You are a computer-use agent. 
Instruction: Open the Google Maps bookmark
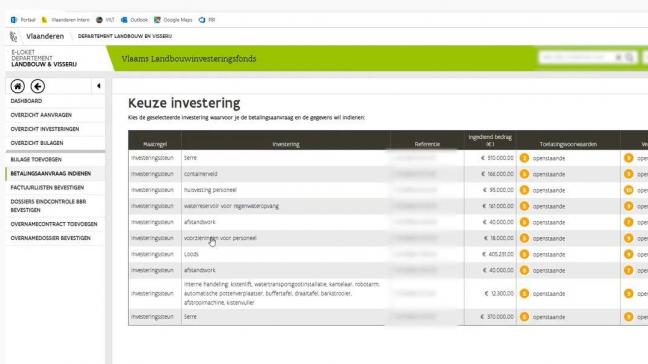tap(173, 20)
